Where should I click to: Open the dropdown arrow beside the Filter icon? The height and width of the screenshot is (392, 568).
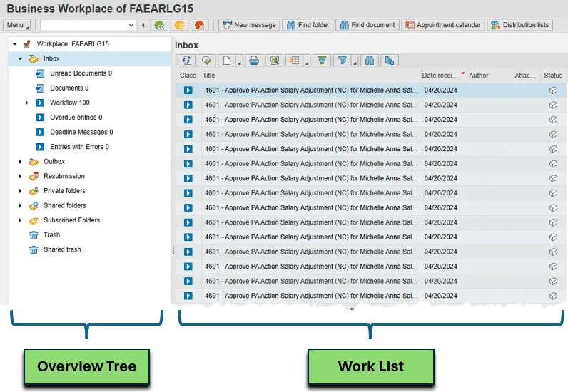tap(355, 63)
